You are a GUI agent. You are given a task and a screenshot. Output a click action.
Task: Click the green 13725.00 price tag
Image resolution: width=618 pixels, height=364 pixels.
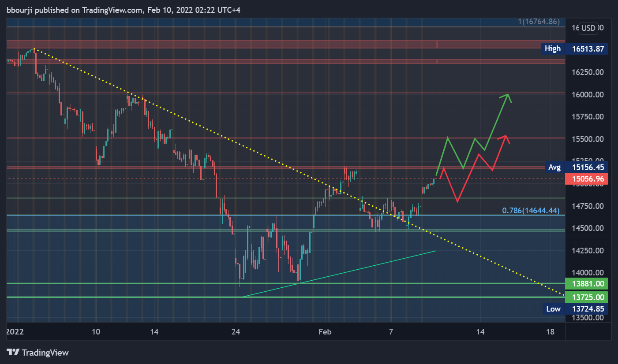587,297
